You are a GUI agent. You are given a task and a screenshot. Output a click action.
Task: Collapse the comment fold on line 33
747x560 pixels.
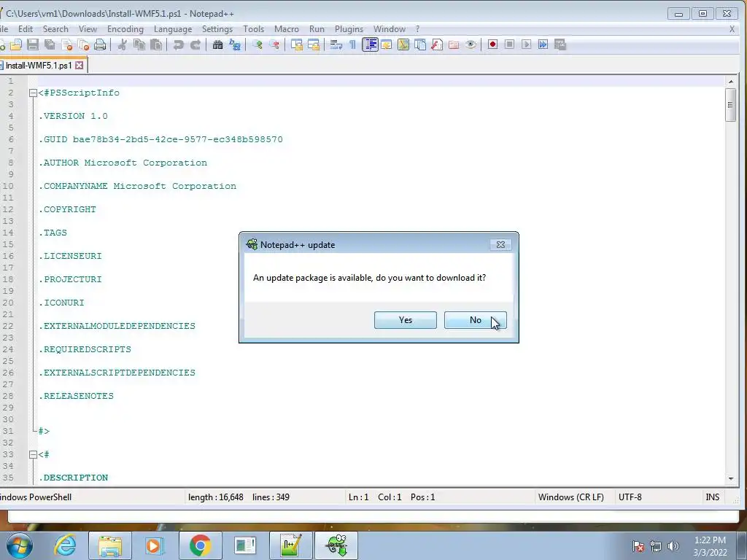(33, 454)
